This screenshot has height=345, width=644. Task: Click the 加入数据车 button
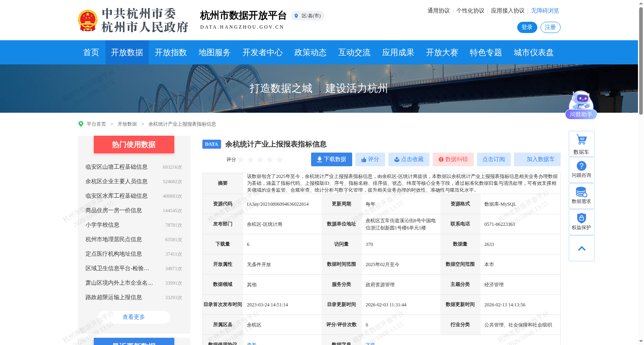click(537, 159)
